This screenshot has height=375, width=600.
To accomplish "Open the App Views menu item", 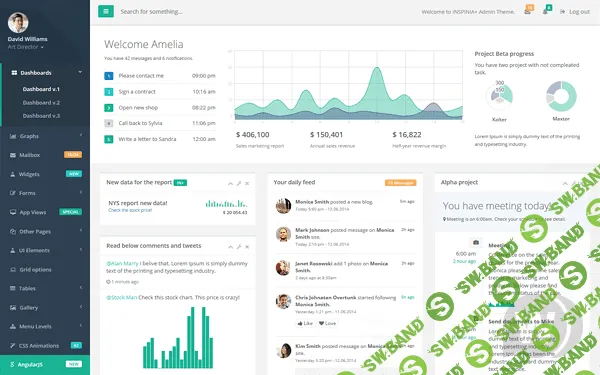I will (46, 212).
